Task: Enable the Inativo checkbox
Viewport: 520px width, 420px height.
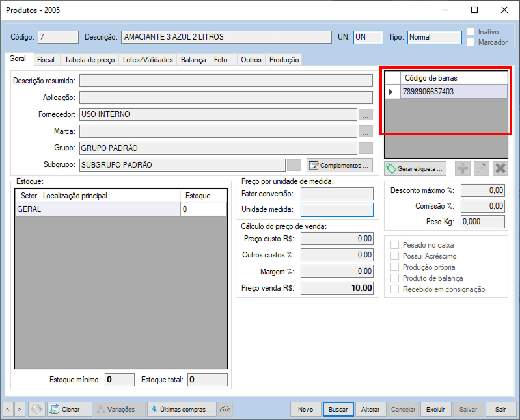Action: [x=471, y=32]
